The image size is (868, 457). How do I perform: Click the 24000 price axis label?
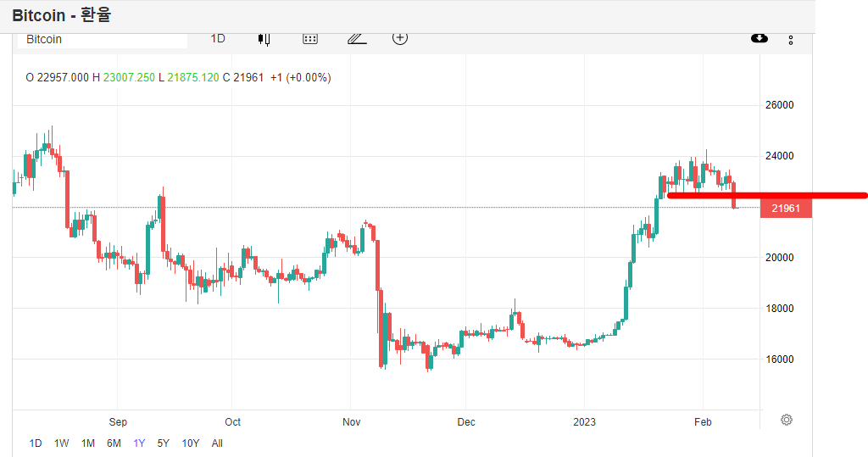[x=780, y=156]
